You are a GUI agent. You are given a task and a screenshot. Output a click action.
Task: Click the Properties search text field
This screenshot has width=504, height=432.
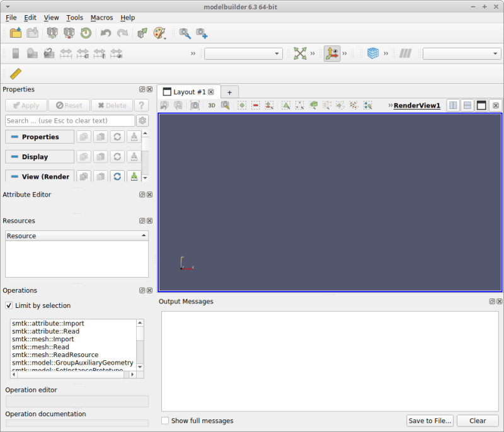[x=70, y=120]
